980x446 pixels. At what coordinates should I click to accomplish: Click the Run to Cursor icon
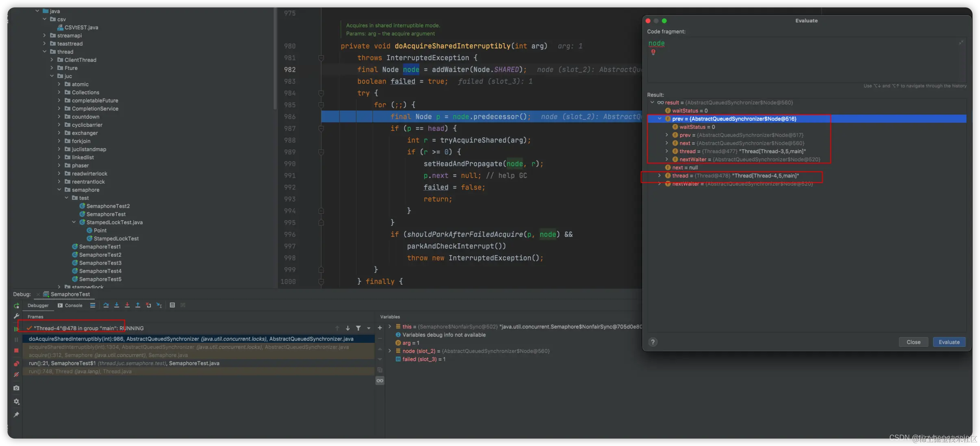pos(159,305)
